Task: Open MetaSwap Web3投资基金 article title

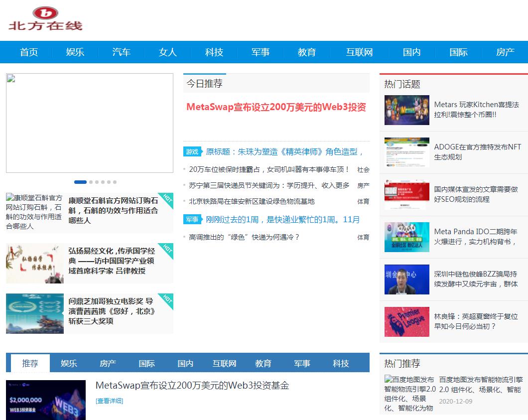Action: (192, 385)
